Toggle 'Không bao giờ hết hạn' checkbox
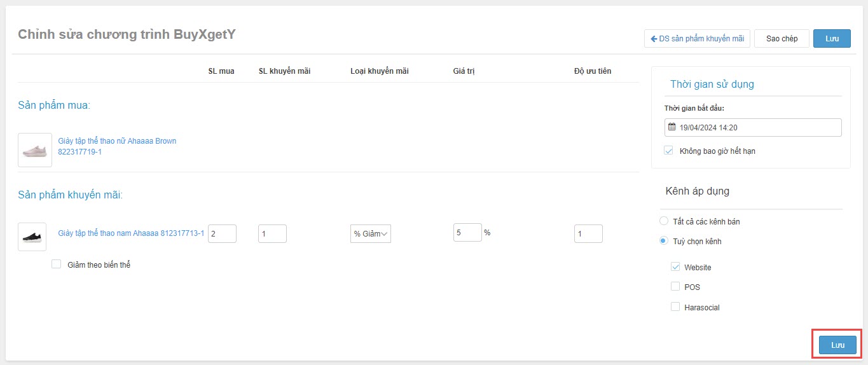Viewport: 868px width, 365px height. click(668, 151)
